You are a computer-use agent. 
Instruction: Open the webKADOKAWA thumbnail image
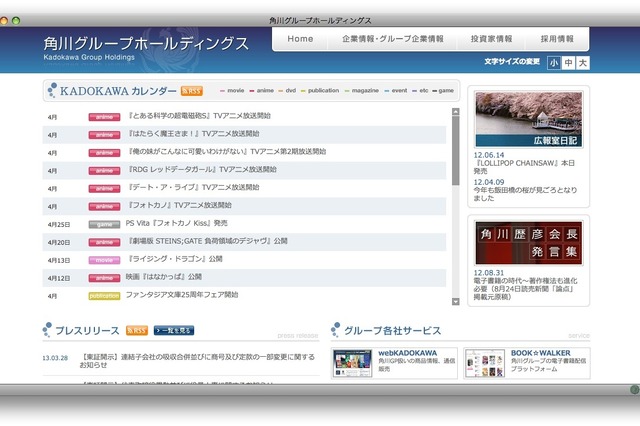click(352, 363)
